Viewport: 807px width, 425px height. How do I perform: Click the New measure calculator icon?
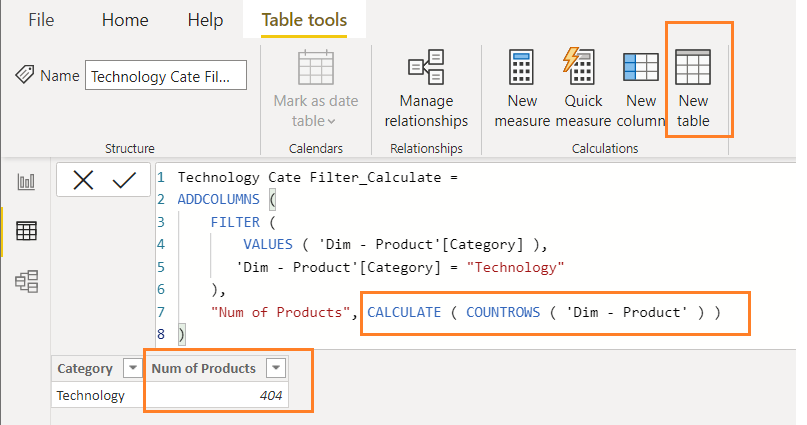tap(521, 67)
